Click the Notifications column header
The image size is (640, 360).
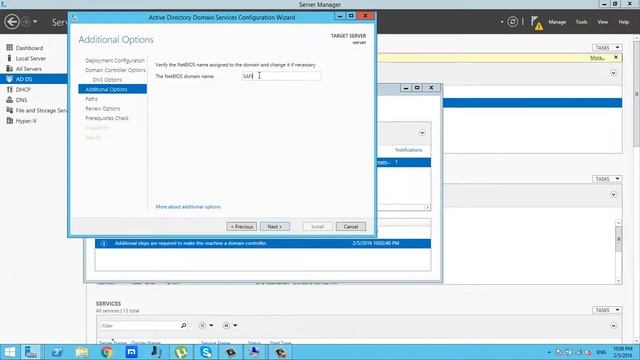409,150
